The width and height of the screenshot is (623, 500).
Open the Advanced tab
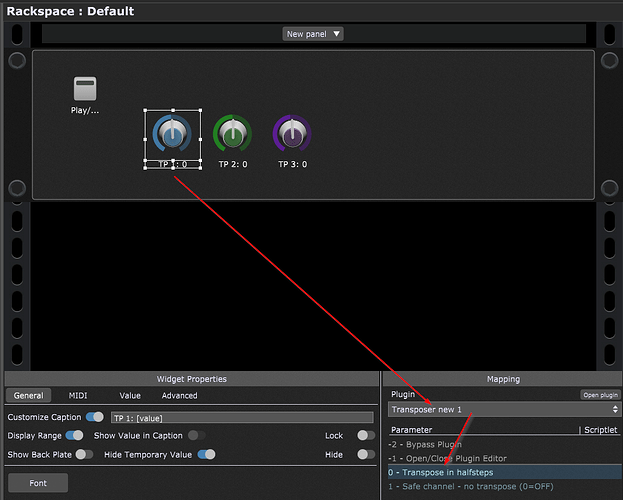pos(179,396)
